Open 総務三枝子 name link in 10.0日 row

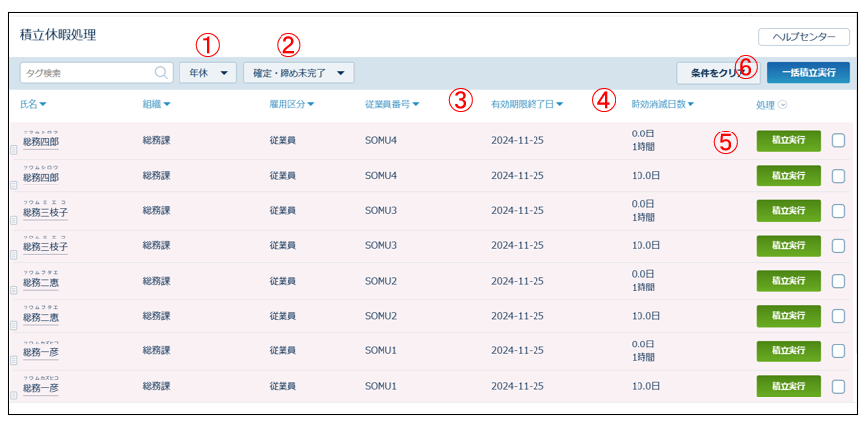(45, 247)
